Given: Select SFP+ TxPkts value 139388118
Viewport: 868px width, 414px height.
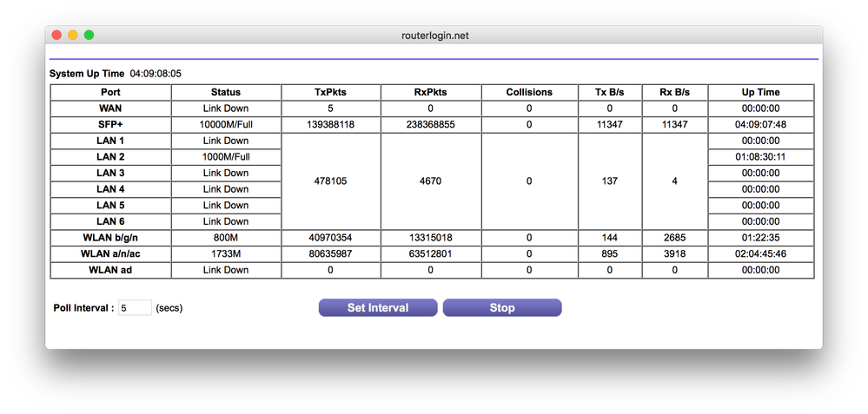Looking at the screenshot, I should (x=330, y=124).
